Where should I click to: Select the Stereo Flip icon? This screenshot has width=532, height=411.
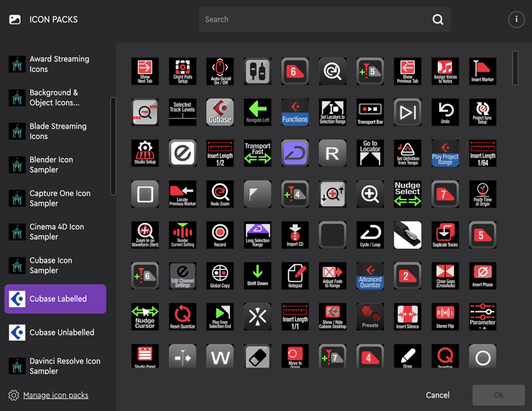(445, 317)
